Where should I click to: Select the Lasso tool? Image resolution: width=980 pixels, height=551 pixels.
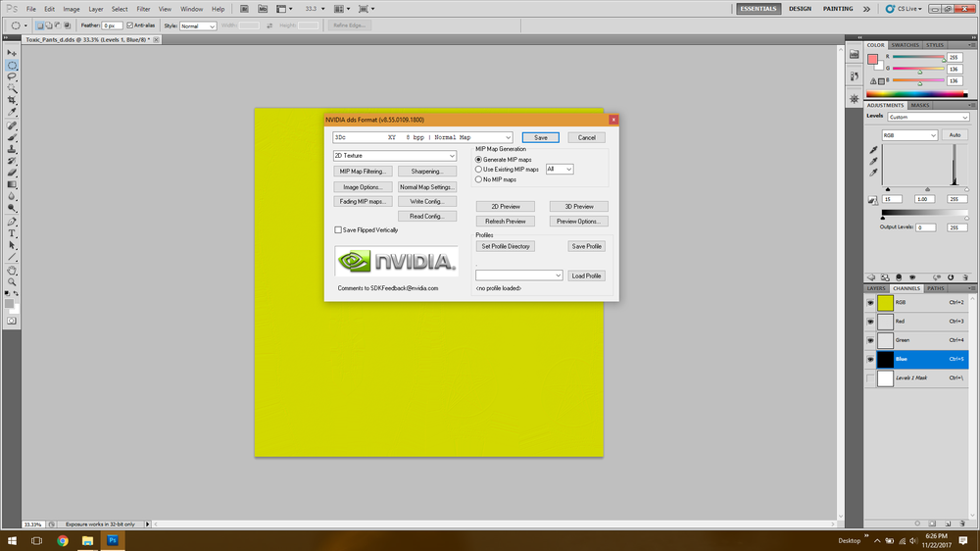coord(12,76)
